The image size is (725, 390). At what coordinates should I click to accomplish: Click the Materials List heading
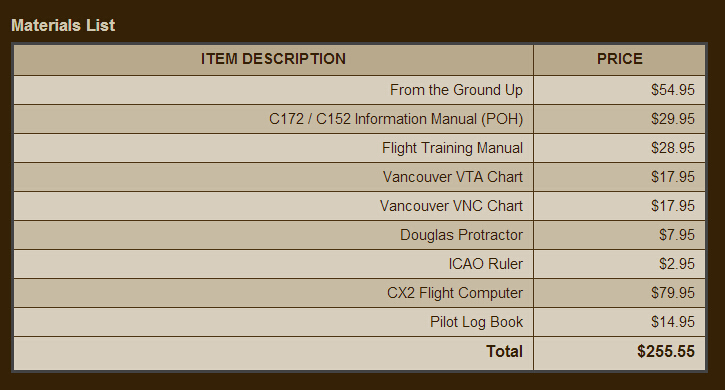(63, 25)
